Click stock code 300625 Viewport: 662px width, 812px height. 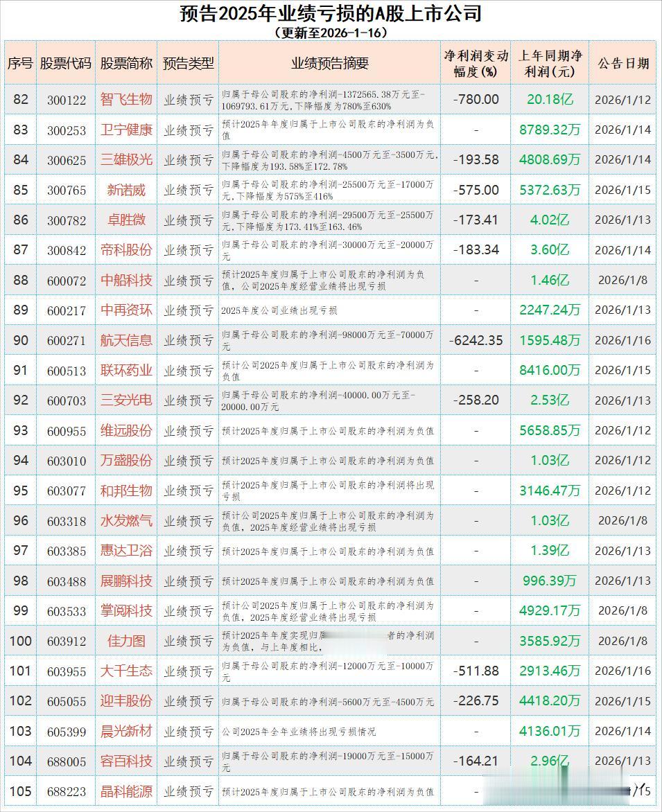coord(67,161)
